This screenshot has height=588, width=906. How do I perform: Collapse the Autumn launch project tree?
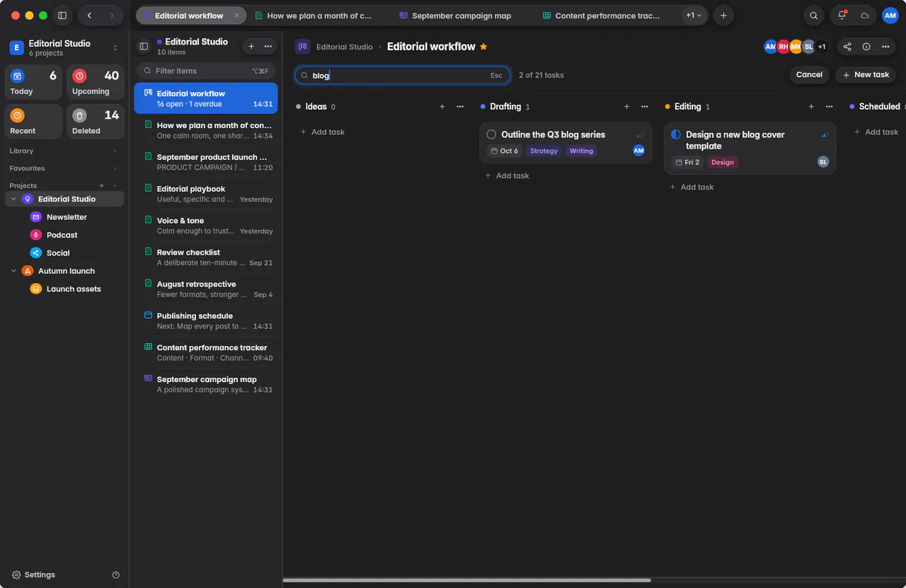click(x=13, y=271)
